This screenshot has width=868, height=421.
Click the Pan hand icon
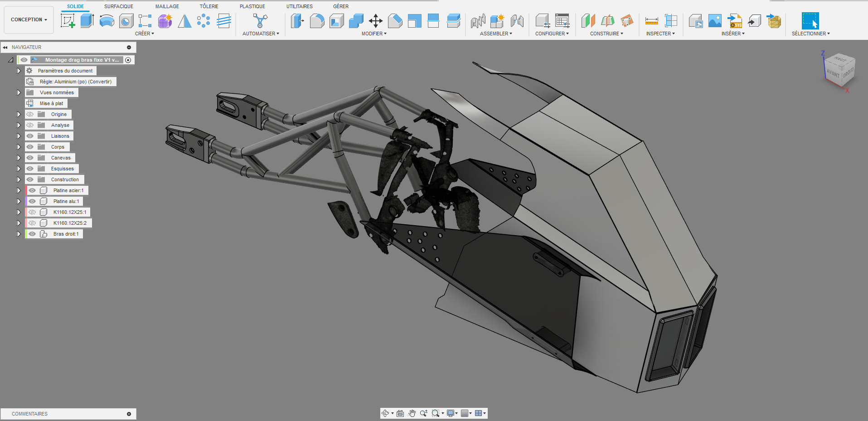(412, 413)
